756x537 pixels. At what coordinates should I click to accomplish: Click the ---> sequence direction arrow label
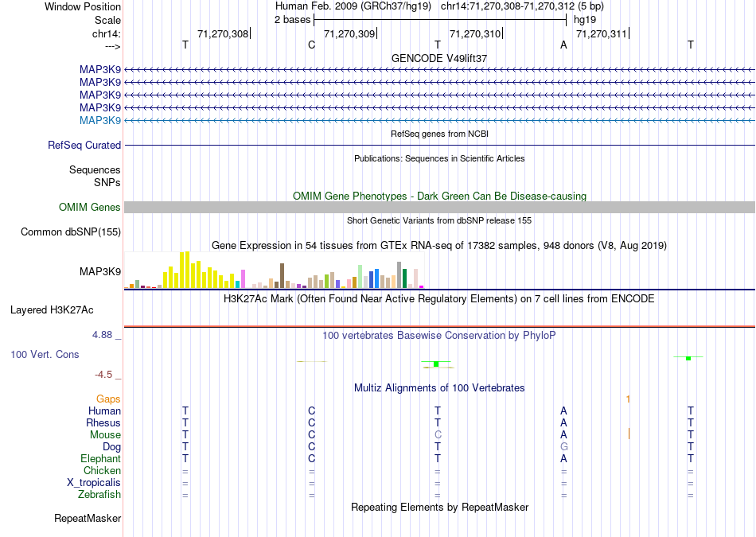(x=113, y=46)
